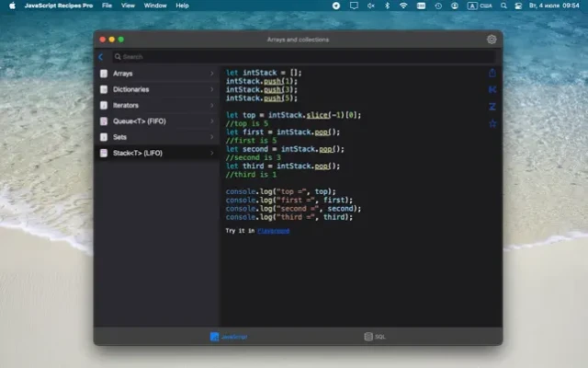Open Control Center in the menu bar
The width and height of the screenshot is (588, 368).
tap(518, 6)
